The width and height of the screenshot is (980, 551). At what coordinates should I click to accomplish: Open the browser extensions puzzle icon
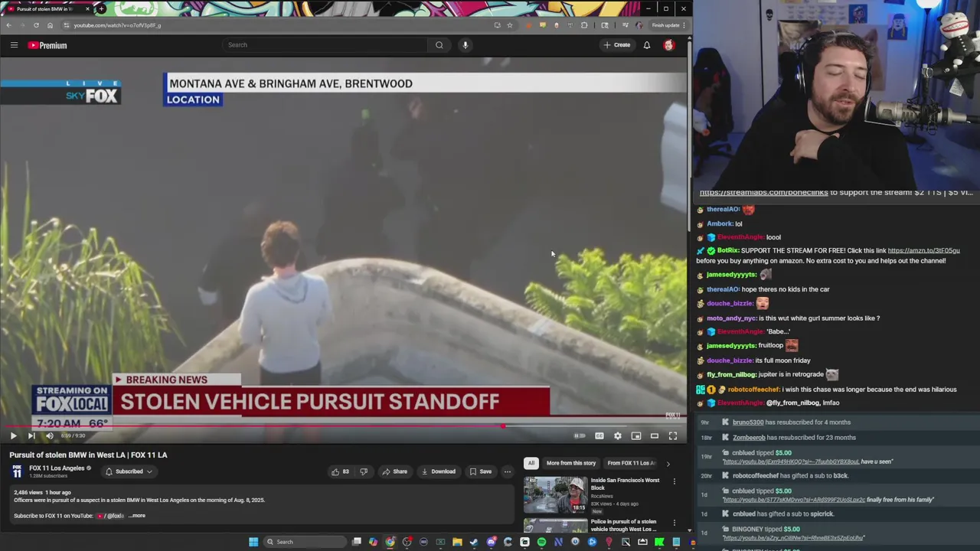point(584,25)
